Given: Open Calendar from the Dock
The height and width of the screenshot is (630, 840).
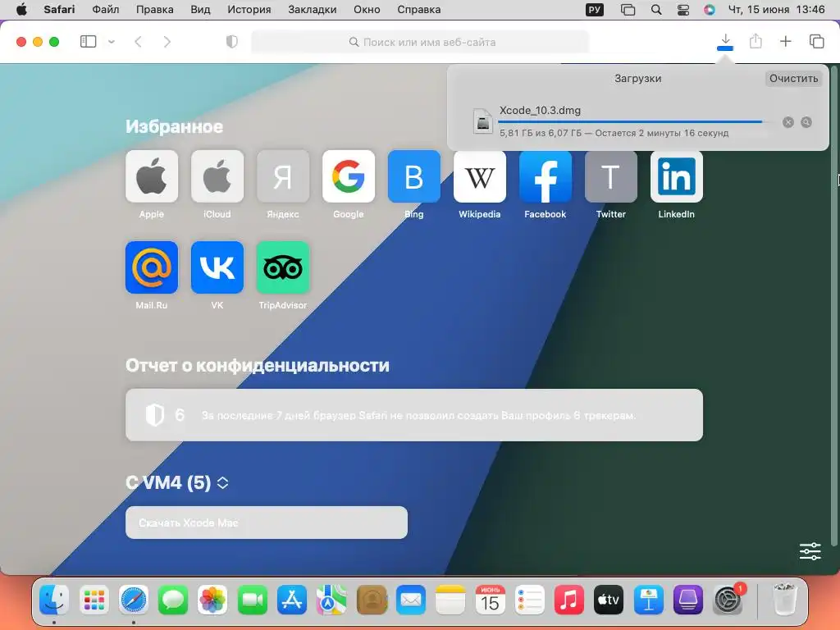Looking at the screenshot, I should [490, 600].
